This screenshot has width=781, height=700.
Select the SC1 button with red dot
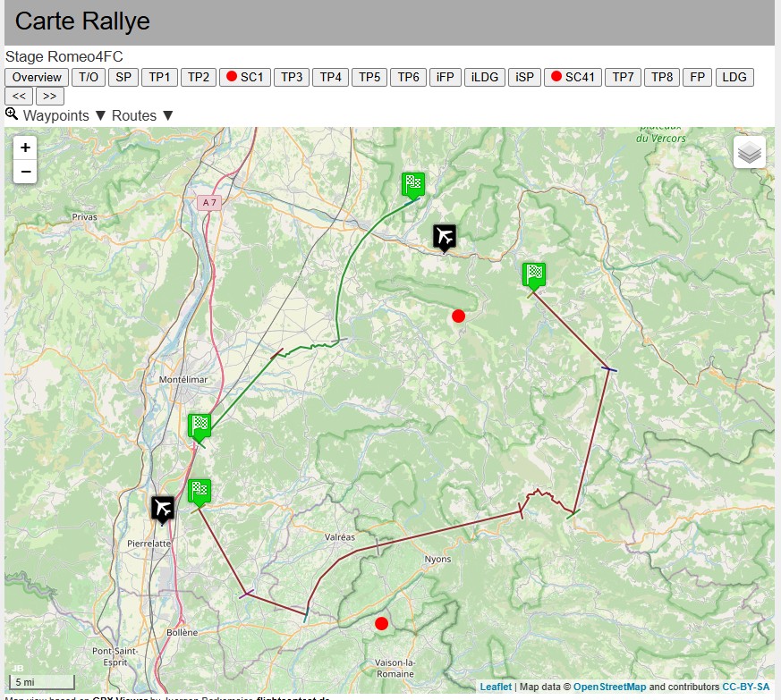(x=245, y=78)
